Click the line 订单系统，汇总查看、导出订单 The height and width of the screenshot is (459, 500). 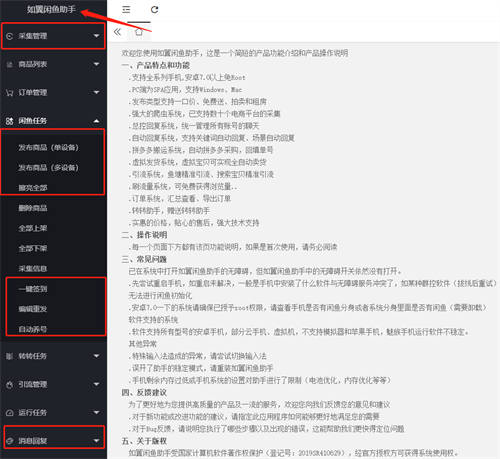[180, 199]
